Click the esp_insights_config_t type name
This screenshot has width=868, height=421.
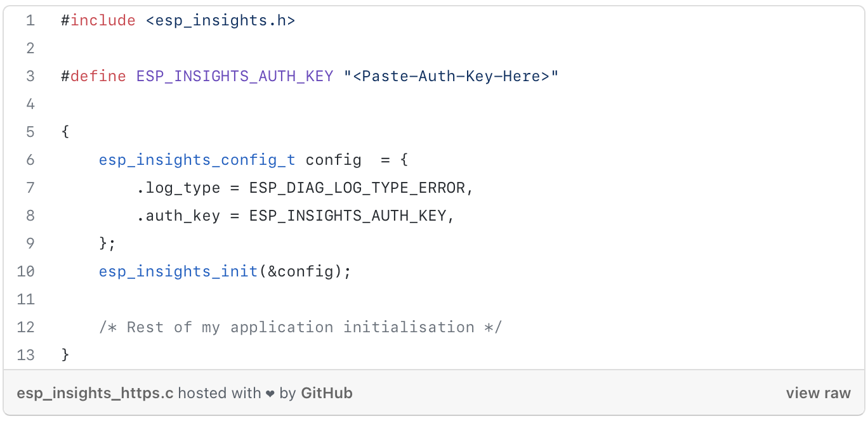(x=197, y=160)
